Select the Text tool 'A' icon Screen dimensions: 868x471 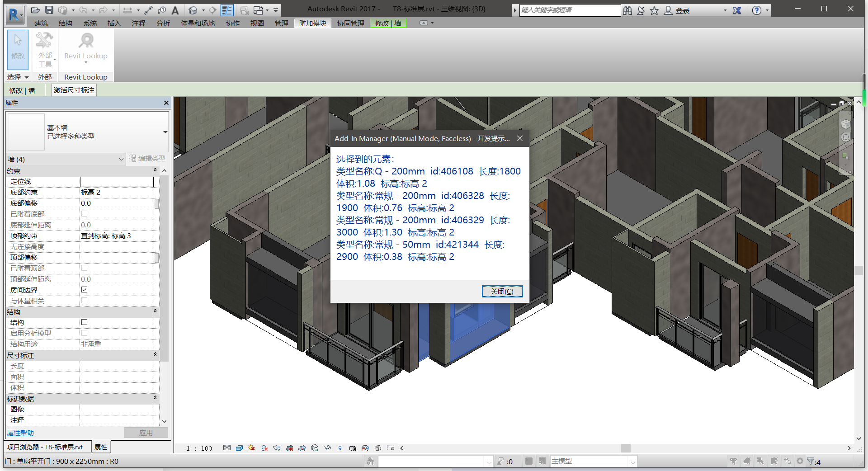[x=175, y=10]
